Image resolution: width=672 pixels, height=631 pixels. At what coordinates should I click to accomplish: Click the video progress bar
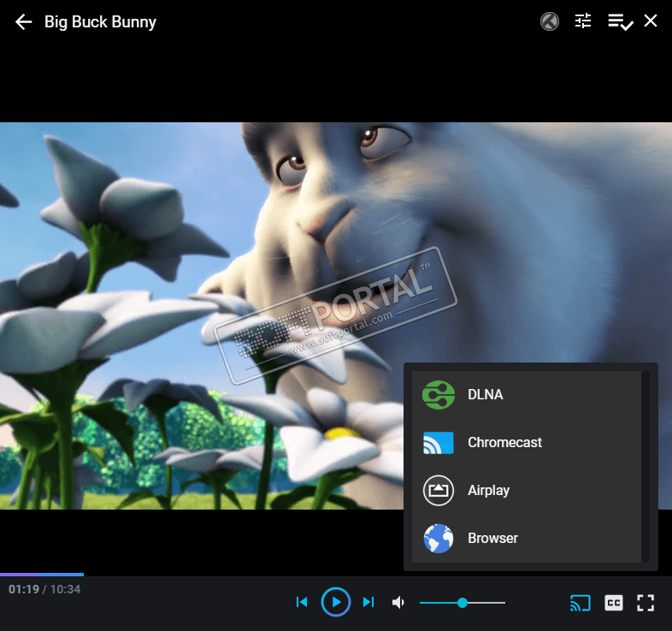click(x=336, y=575)
